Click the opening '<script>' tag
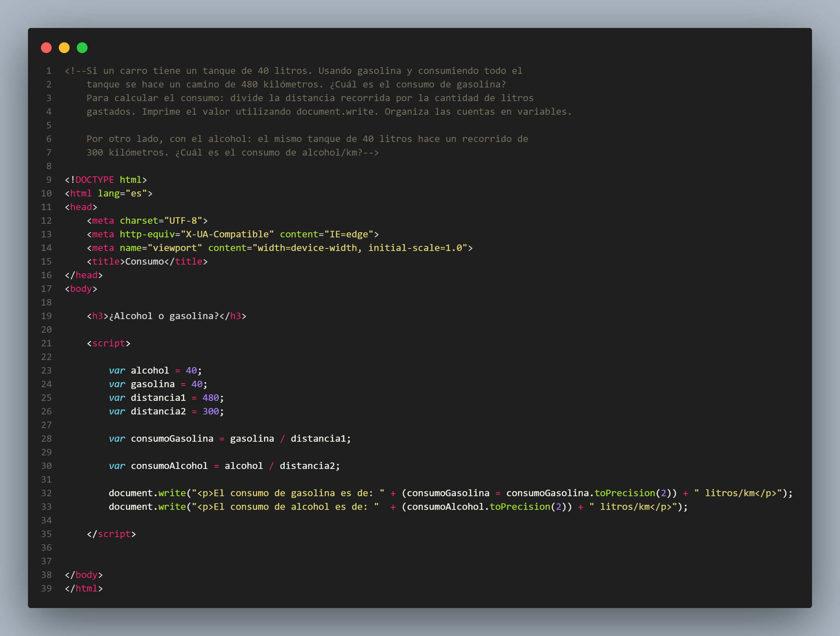 point(109,343)
